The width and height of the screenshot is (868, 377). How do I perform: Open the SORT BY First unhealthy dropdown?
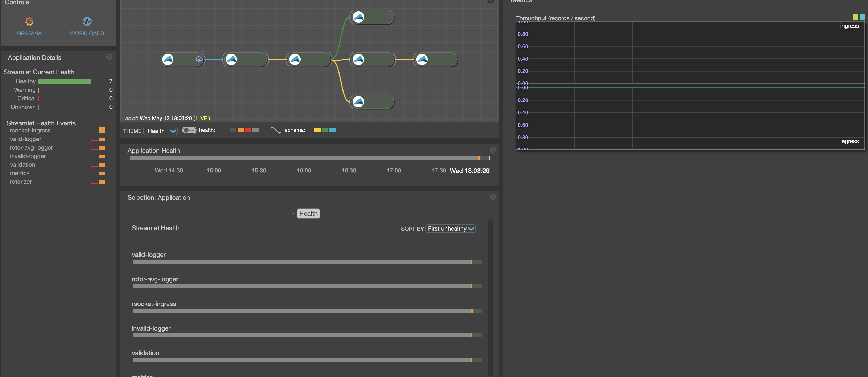click(451, 229)
